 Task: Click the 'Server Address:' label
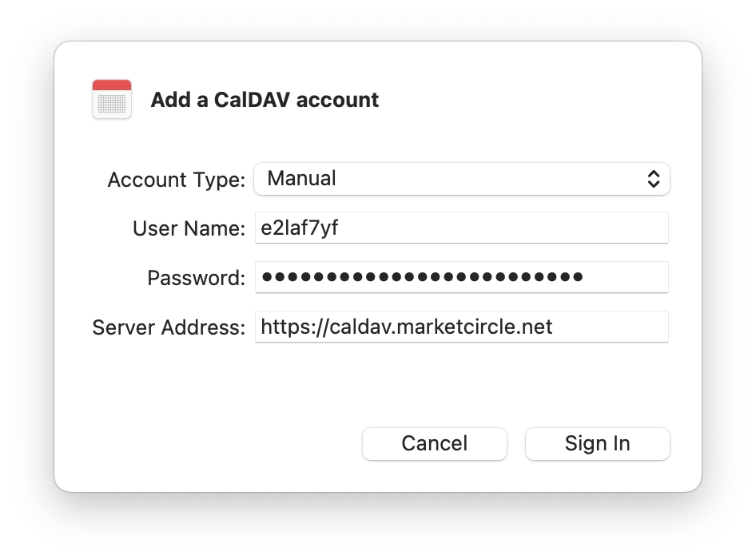pyautogui.click(x=169, y=327)
